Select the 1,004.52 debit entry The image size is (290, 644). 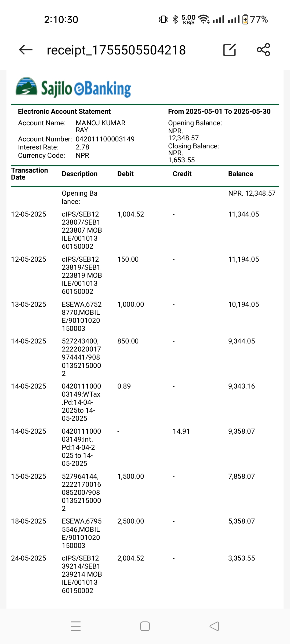tap(130, 214)
